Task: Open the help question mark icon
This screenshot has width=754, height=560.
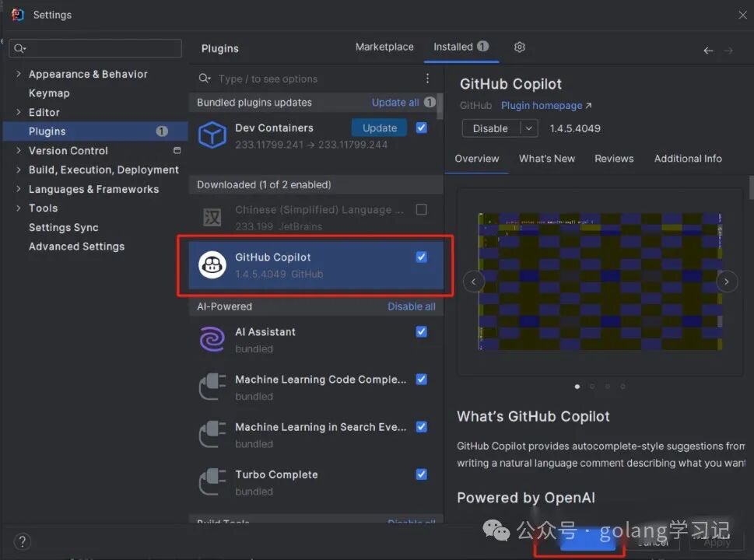Action: (22, 542)
